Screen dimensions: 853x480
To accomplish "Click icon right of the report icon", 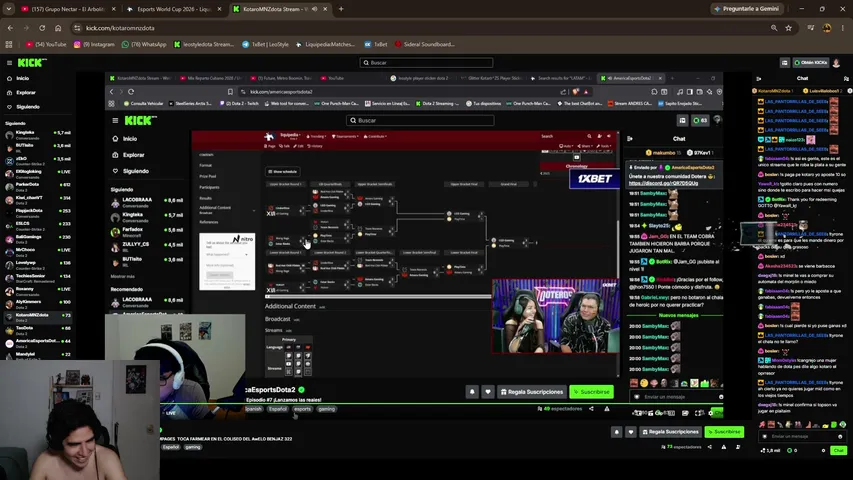I will click(x=738, y=447).
